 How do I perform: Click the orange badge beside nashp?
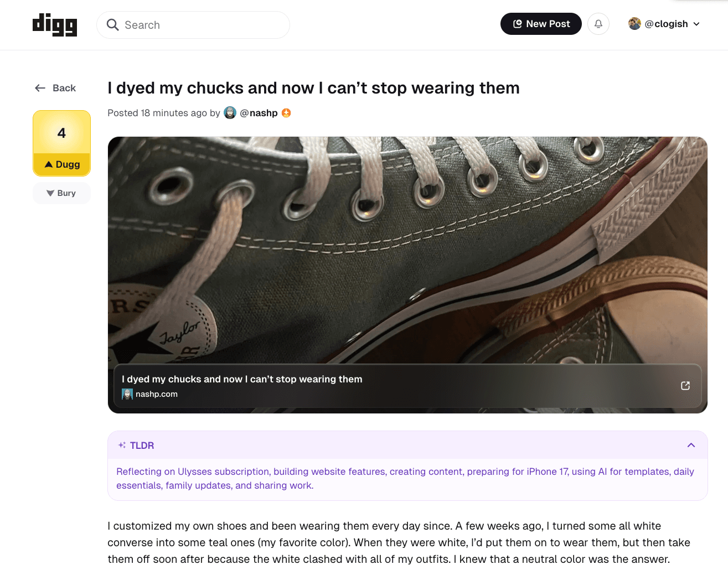click(286, 113)
